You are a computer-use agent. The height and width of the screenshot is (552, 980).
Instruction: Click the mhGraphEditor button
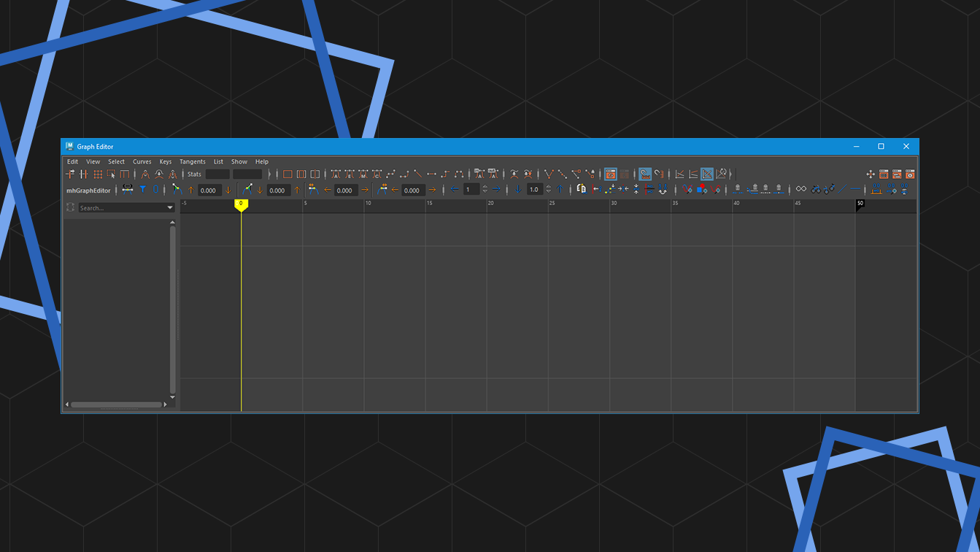coord(88,190)
